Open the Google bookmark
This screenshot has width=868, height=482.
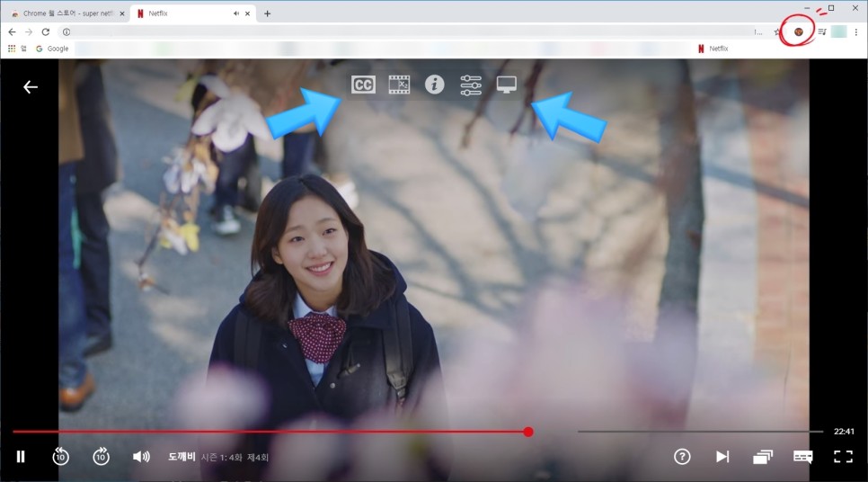(x=53, y=49)
